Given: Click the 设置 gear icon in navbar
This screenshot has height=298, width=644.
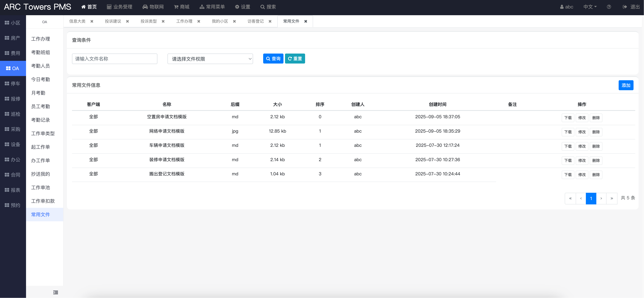Looking at the screenshot, I should (237, 7).
